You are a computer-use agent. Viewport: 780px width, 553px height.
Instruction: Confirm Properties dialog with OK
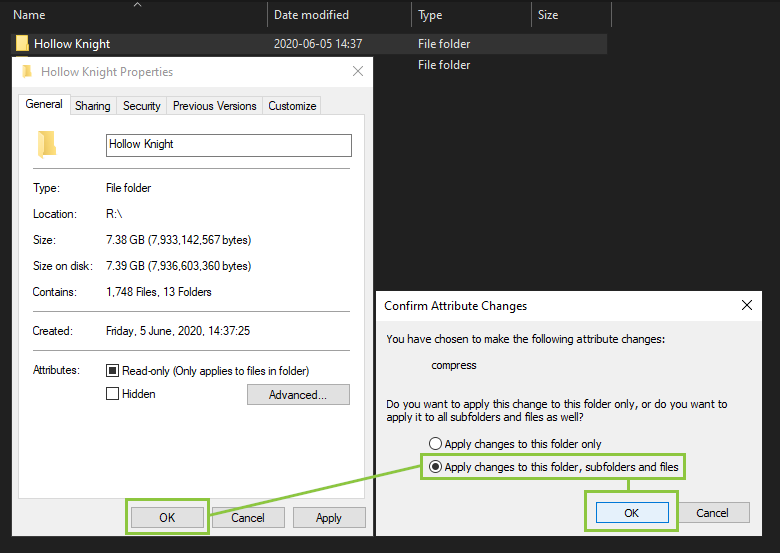pos(167,518)
